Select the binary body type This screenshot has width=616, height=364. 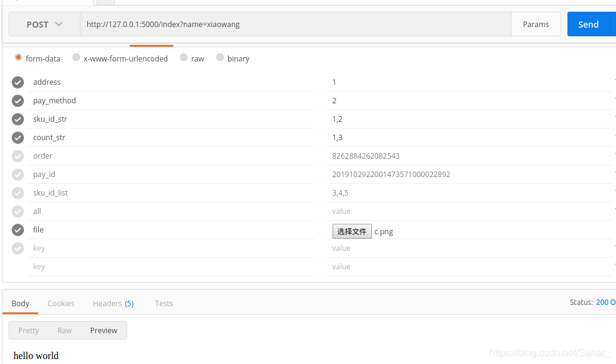tap(220, 58)
